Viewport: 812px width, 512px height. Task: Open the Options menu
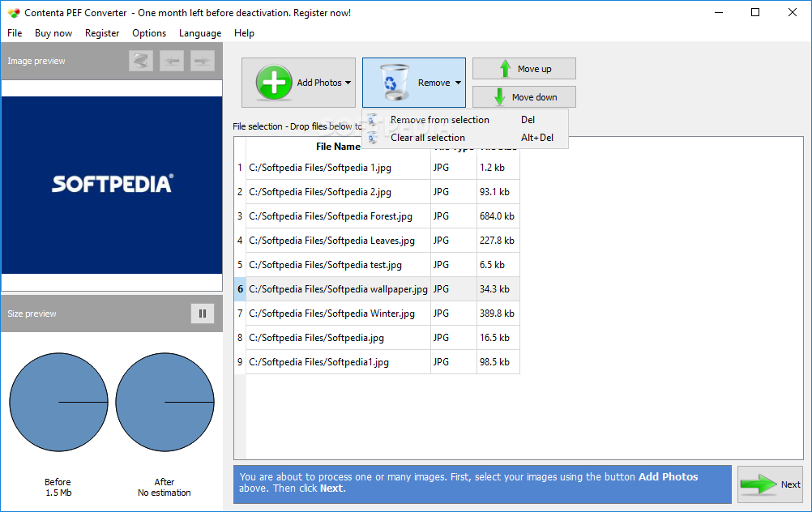pyautogui.click(x=149, y=33)
